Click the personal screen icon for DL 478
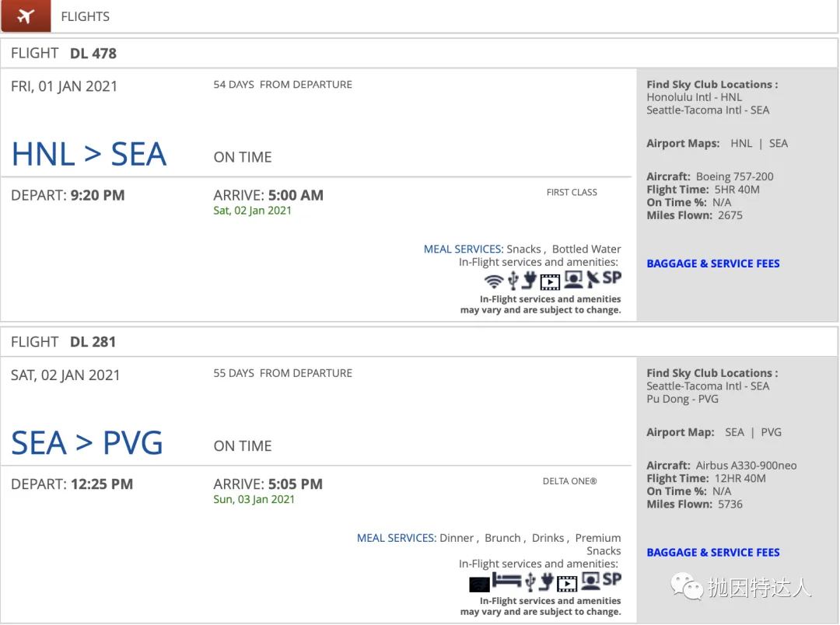Screen dimensions: 840x625 tap(573, 280)
